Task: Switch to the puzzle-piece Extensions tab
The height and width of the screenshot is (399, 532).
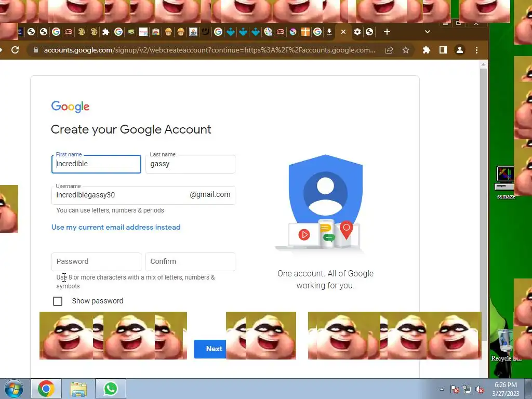Action: [x=106, y=32]
